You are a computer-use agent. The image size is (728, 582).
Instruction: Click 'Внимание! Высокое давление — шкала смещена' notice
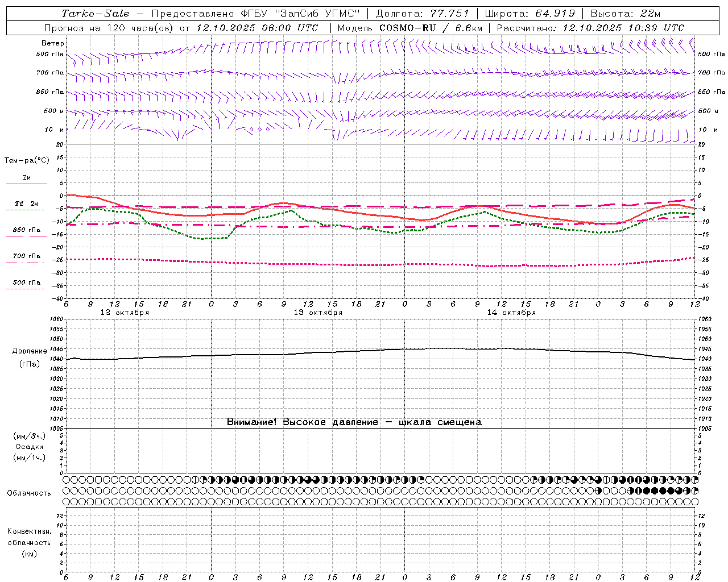coord(354,422)
